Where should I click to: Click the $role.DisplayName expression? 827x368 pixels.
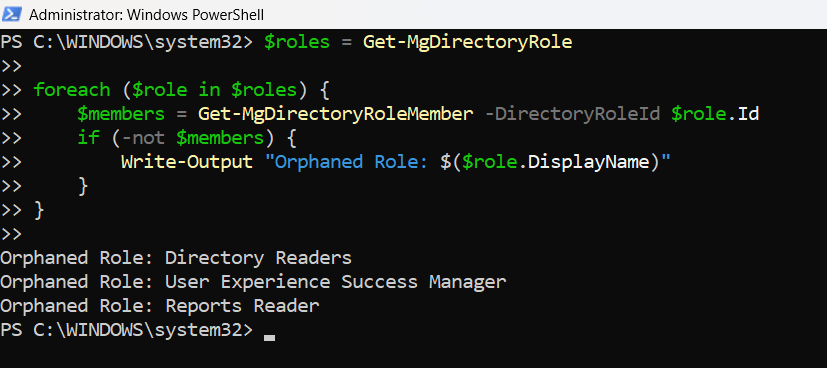[x=555, y=161]
